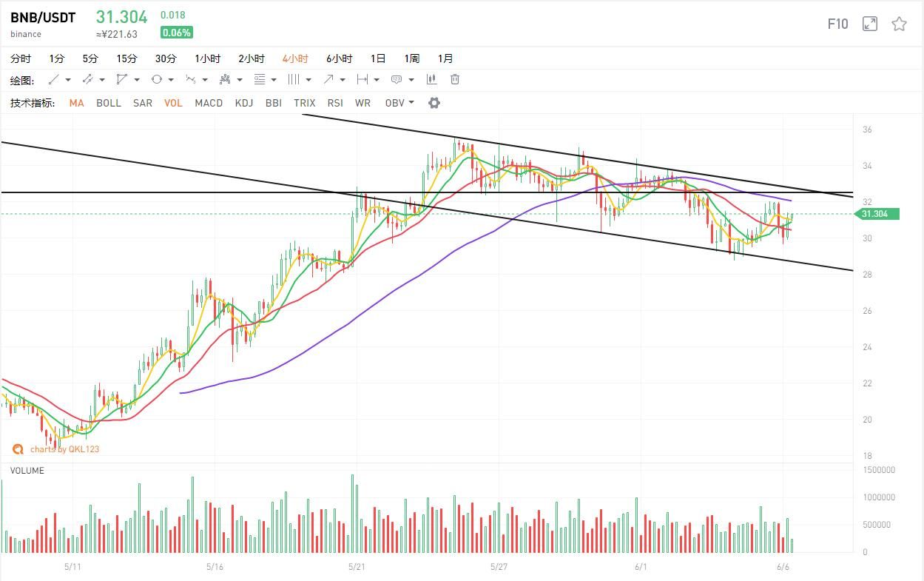
Task: Click the F10 button
Action: click(837, 24)
